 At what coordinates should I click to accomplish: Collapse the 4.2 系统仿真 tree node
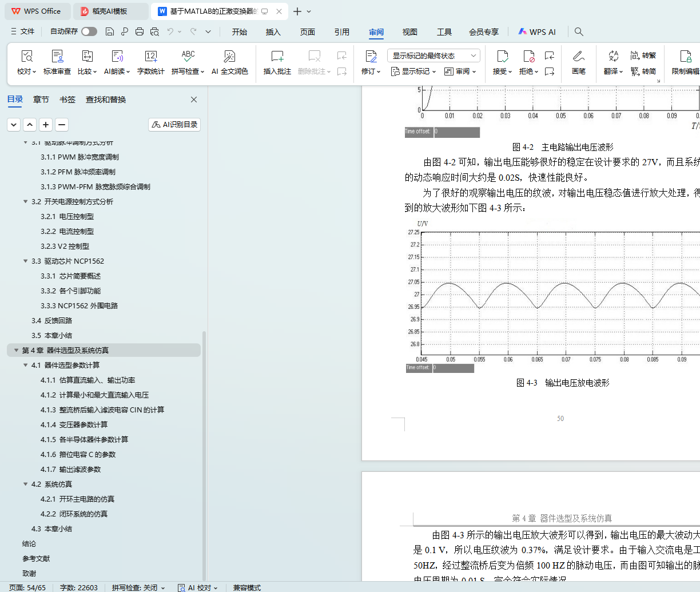tap(25, 484)
